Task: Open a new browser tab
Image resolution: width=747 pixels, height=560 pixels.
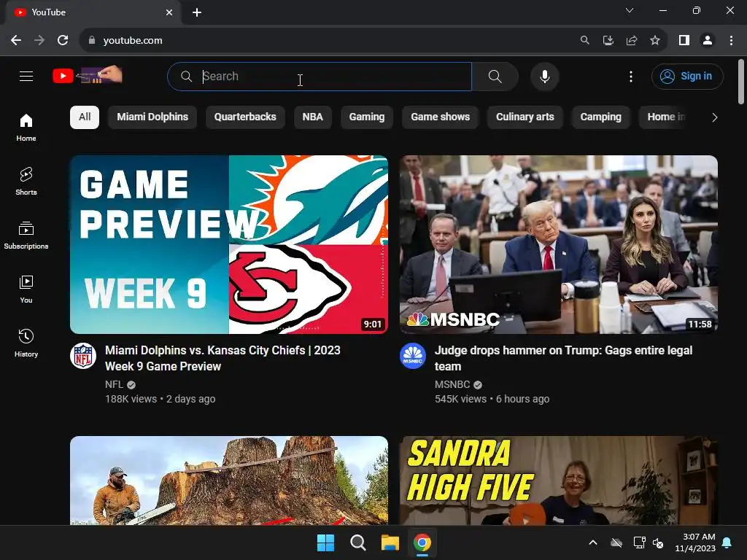Action: click(x=197, y=12)
